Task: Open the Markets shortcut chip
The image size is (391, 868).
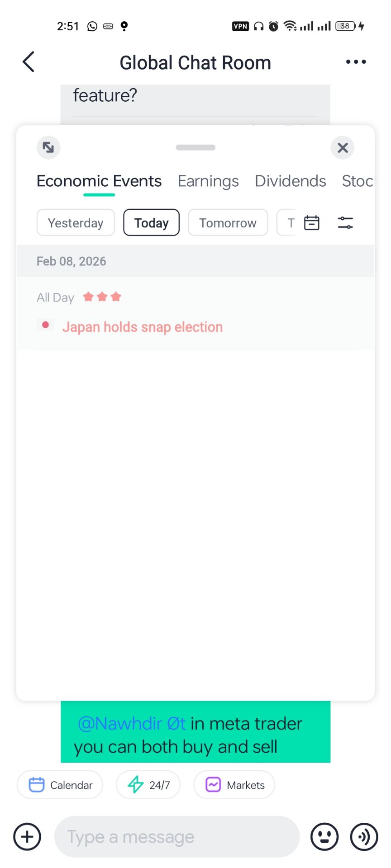Action: pos(234,785)
